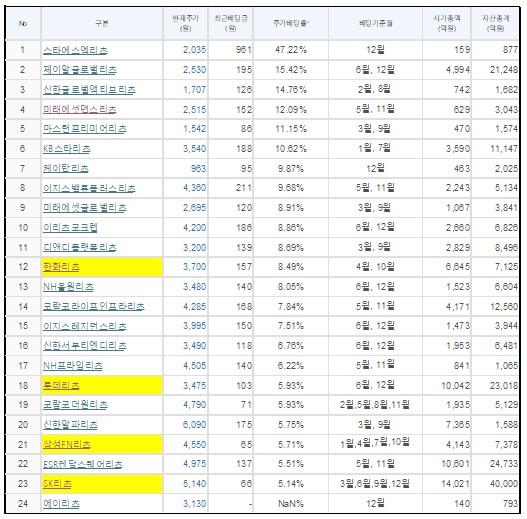Select the 47.22% dividend yield cell
Viewport: 527px width, 519px height.
point(291,50)
